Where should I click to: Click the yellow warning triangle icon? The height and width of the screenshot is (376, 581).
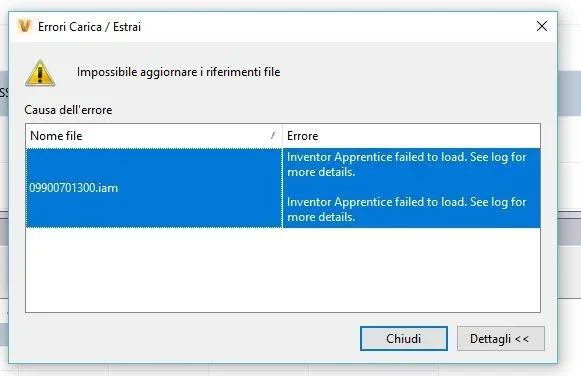(x=40, y=73)
